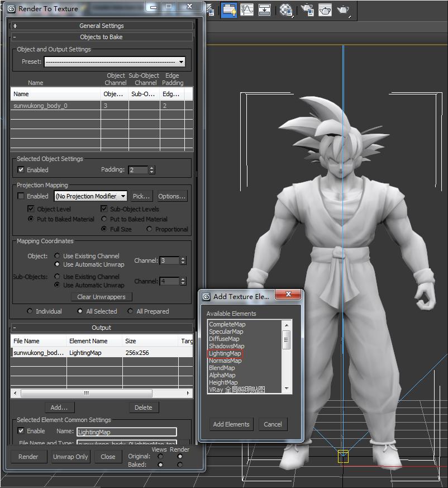This screenshot has width=448, height=488.
Task: Click the Render To Texture window app icon
Action: 12,9
